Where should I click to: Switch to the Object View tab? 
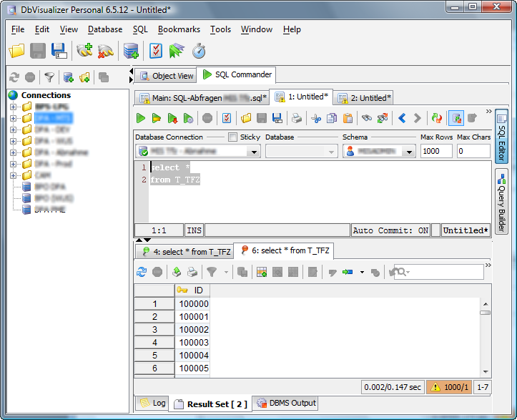coord(166,76)
